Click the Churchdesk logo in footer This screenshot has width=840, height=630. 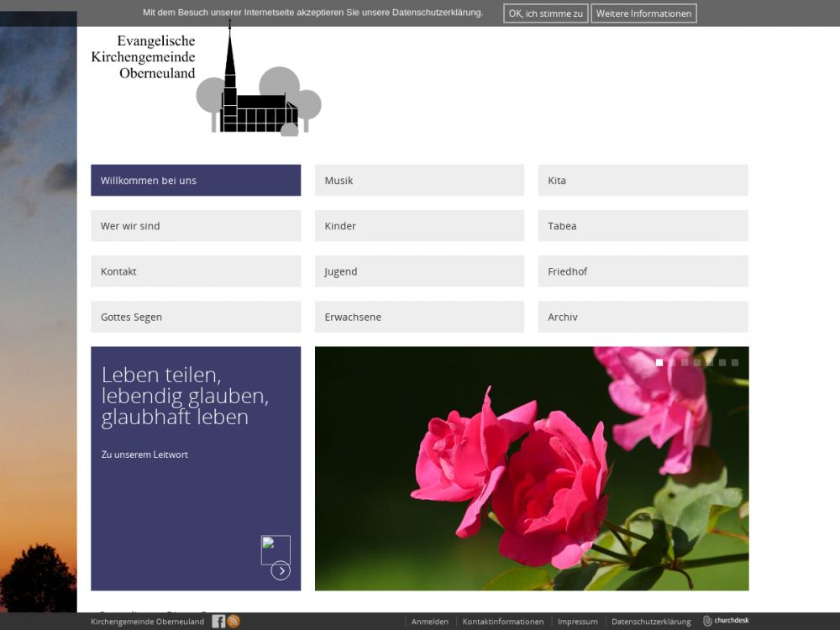pyautogui.click(x=726, y=621)
